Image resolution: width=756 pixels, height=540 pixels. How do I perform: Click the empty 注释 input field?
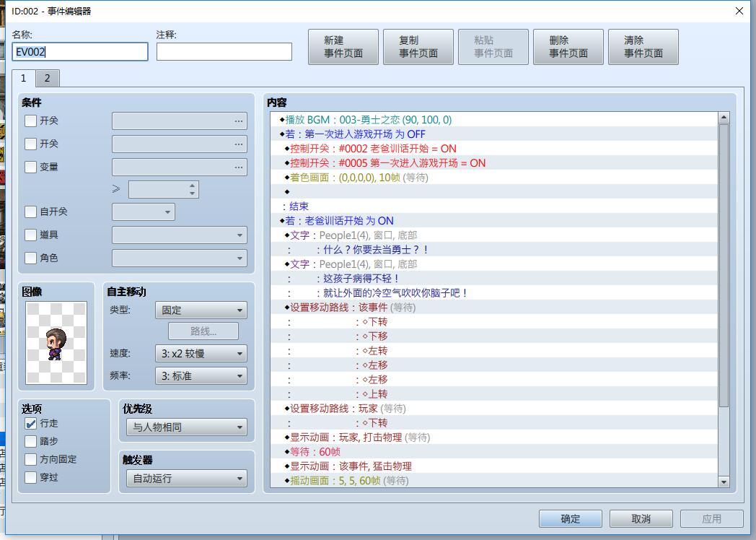[224, 52]
